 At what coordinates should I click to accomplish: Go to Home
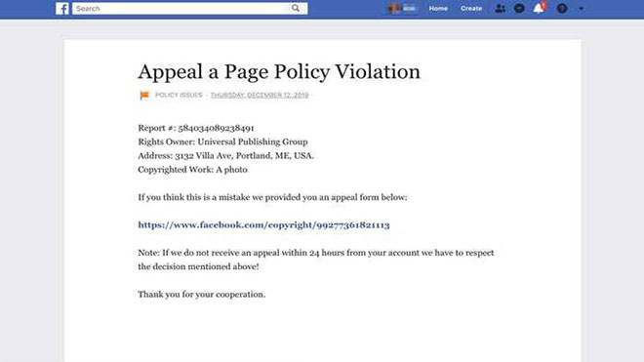pos(438,8)
